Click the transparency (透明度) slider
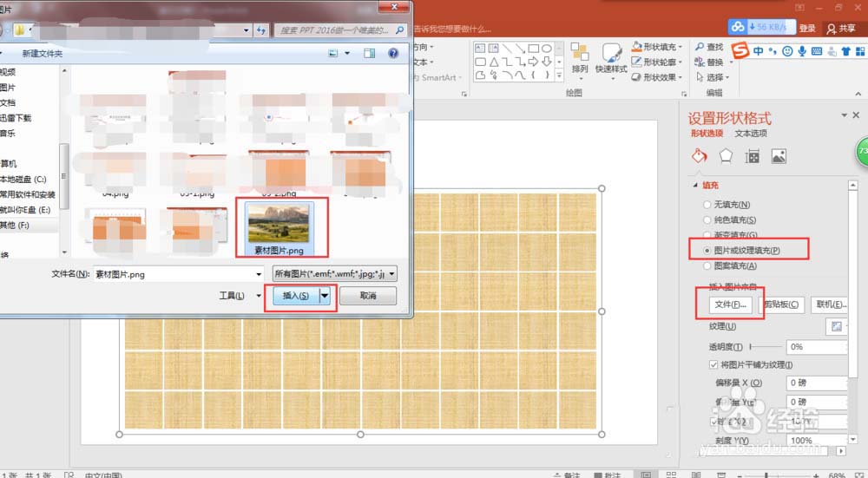 765,347
